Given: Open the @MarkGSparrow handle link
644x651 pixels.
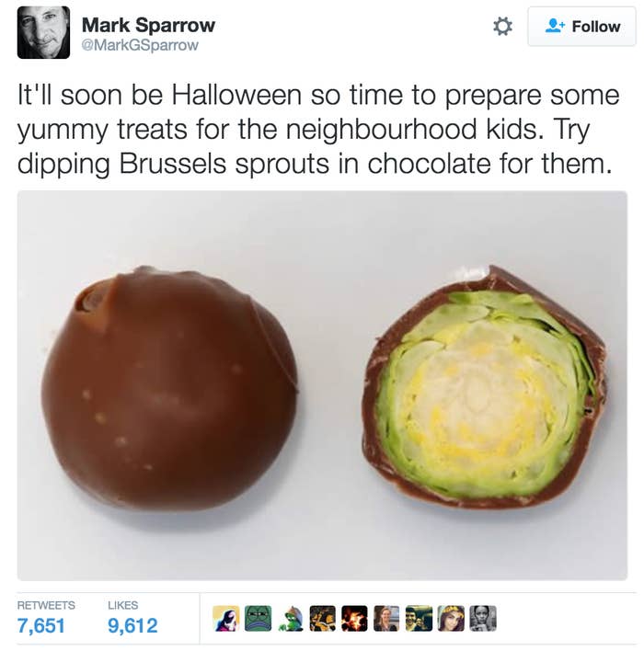Looking at the screenshot, I should (140, 45).
